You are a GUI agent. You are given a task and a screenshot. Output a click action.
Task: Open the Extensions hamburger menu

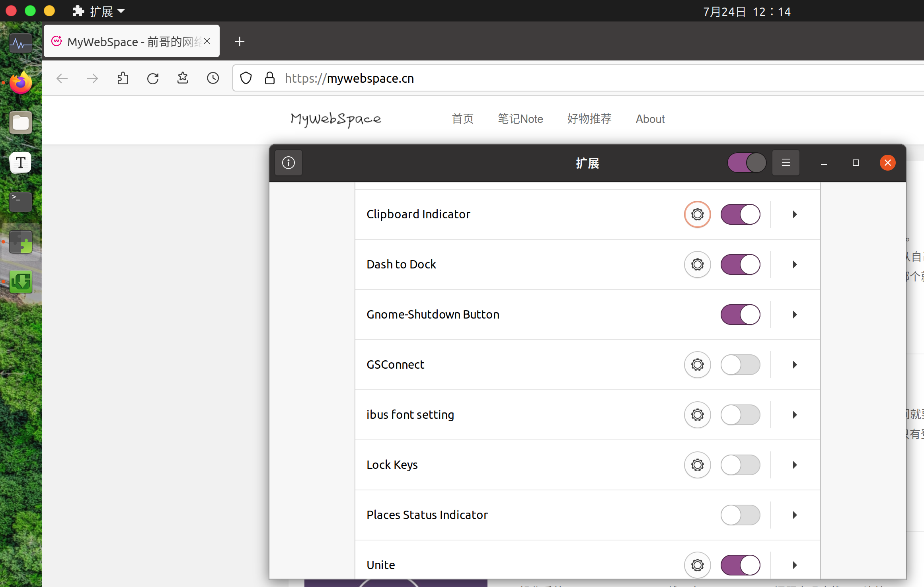click(x=786, y=163)
